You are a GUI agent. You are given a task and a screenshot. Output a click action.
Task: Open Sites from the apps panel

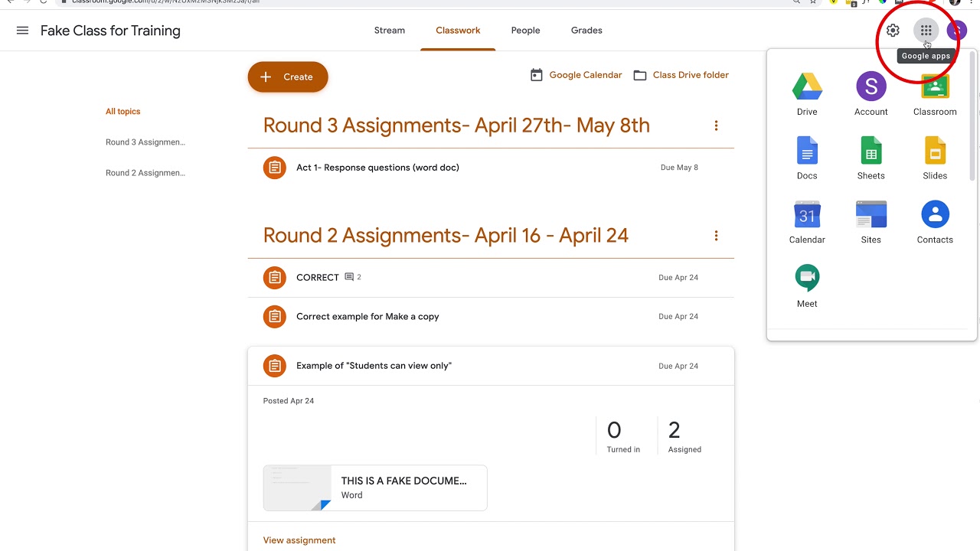click(871, 223)
